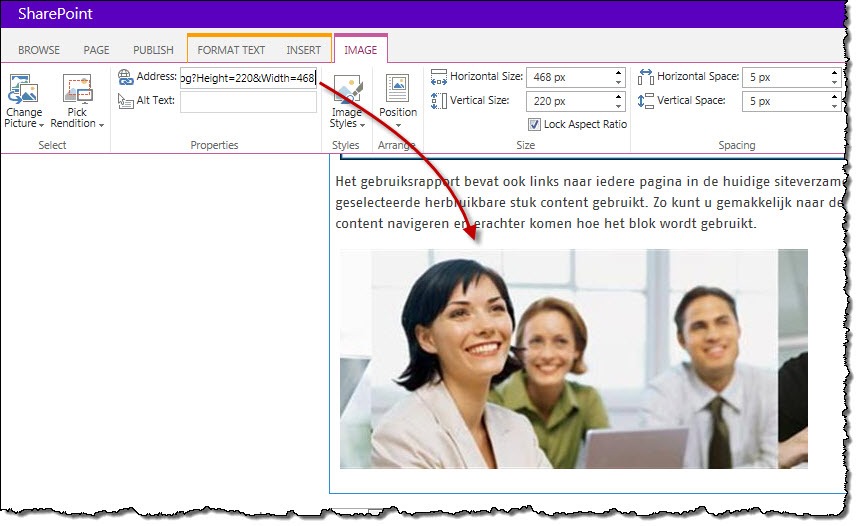Expand the Pick Rendition dropdown arrow
The height and width of the screenshot is (526, 860).
pyautogui.click(x=101, y=125)
